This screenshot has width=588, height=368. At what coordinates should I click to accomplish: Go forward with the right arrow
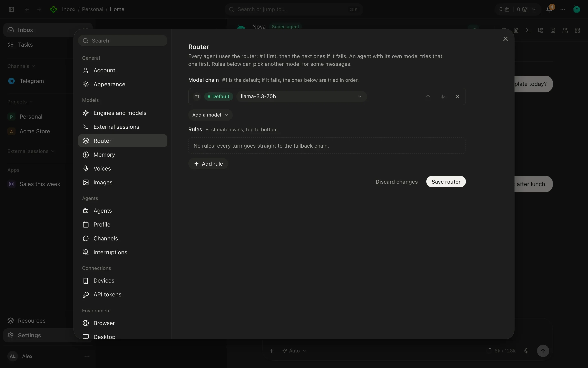[x=39, y=9]
